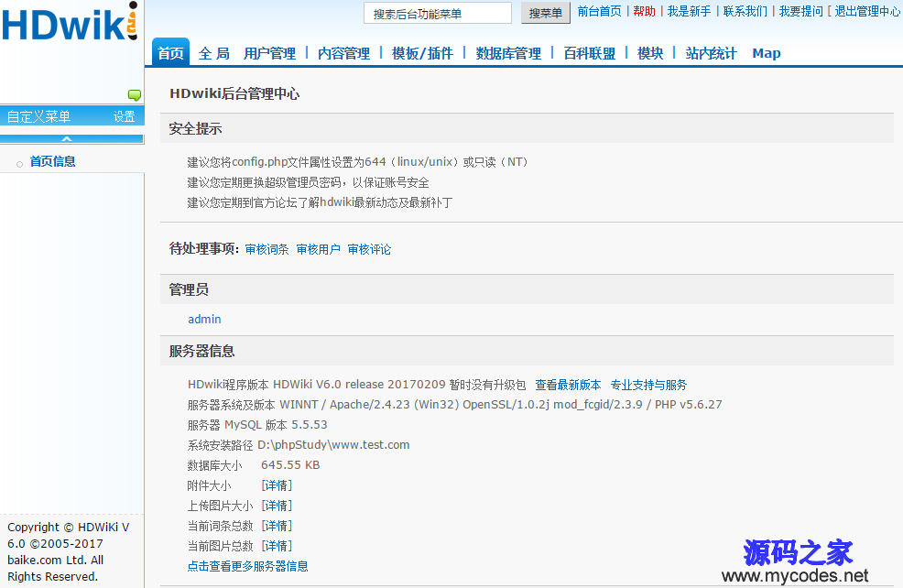Click the 搜菜单 button

pyautogui.click(x=545, y=13)
